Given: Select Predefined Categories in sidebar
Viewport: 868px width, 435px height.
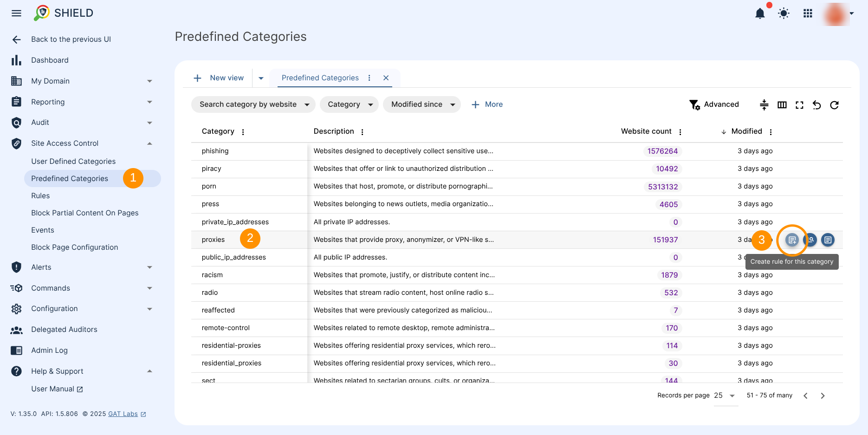Looking at the screenshot, I should click(x=92, y=179).
